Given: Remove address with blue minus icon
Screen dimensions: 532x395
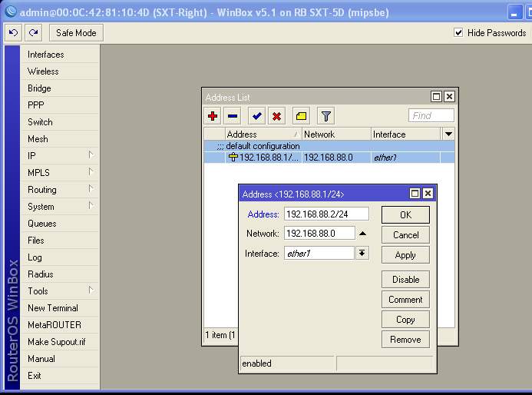Looking at the screenshot, I should pos(233,116).
